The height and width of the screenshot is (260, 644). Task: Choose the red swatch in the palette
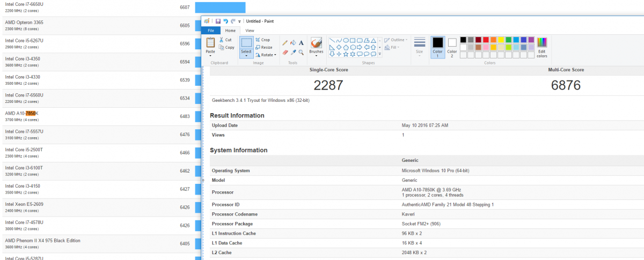pos(486,40)
